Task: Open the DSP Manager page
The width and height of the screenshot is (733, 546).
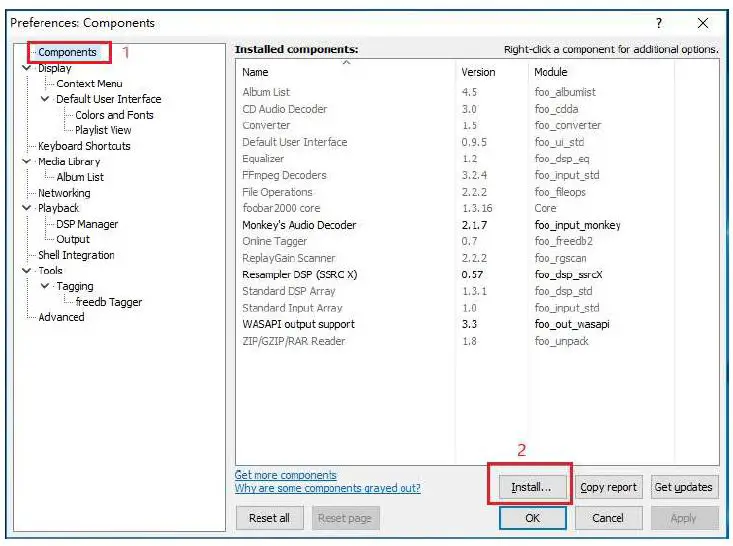Action: 87,224
